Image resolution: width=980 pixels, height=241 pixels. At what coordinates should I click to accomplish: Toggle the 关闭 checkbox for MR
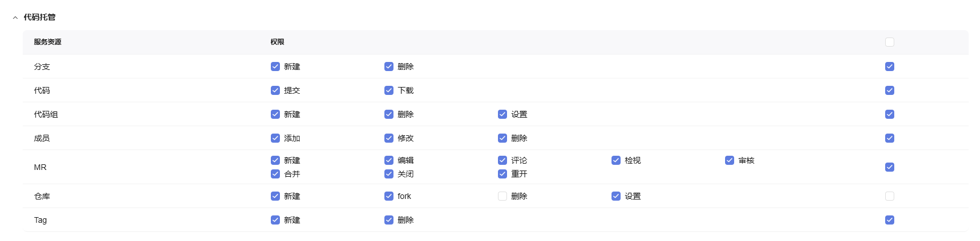[389, 174]
